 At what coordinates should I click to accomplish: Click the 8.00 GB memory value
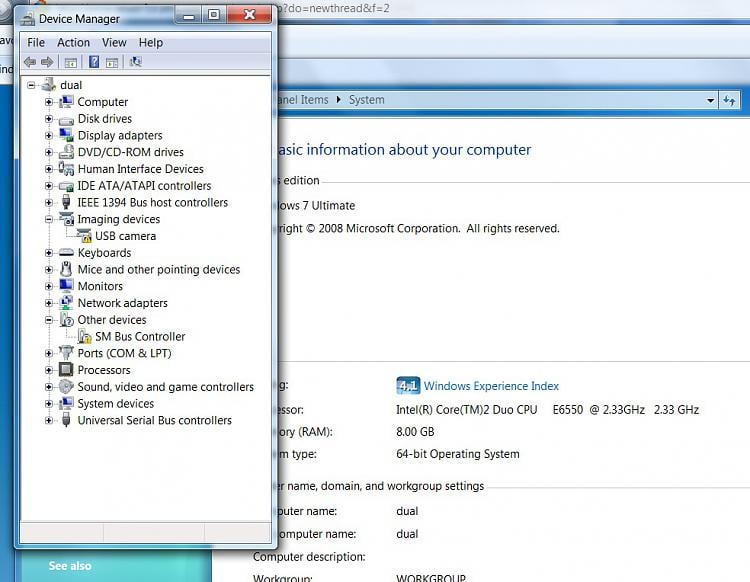tap(415, 432)
